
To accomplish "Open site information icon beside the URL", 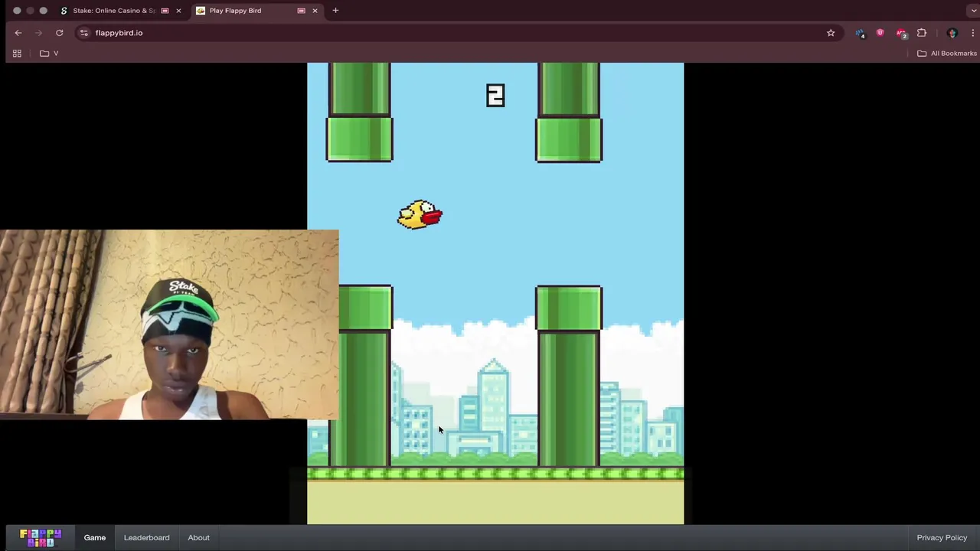I will pos(84,33).
